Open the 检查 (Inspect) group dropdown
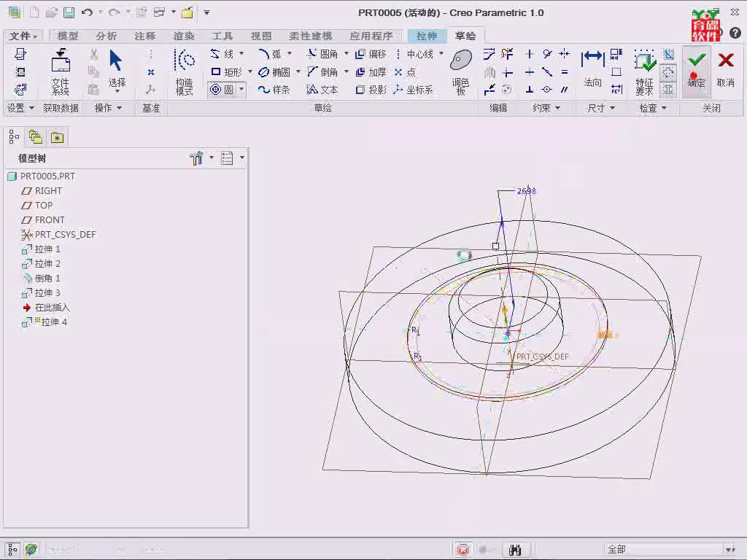The width and height of the screenshot is (747, 560). 653,108
